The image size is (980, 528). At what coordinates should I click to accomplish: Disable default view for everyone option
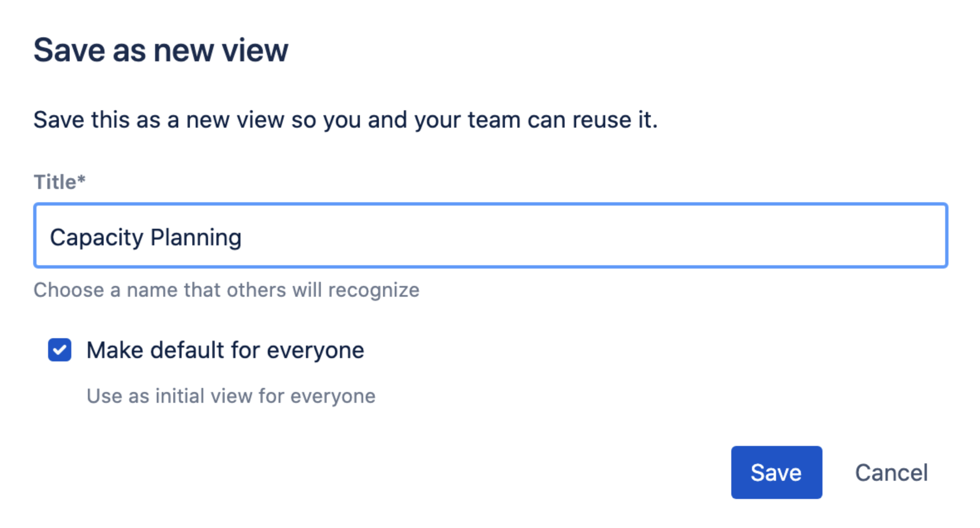pyautogui.click(x=60, y=350)
